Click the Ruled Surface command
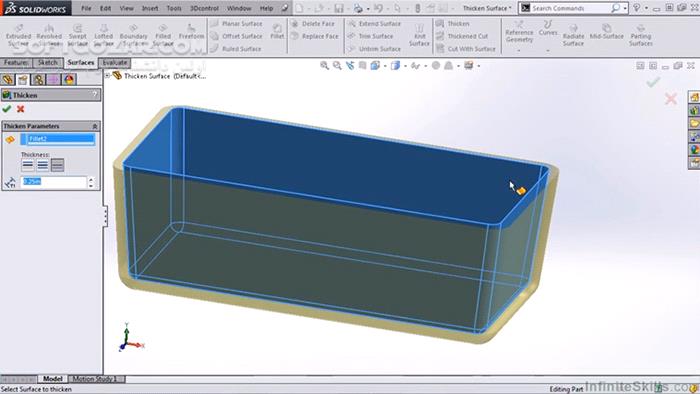Image resolution: width=700 pixels, height=394 pixels. tap(236, 49)
